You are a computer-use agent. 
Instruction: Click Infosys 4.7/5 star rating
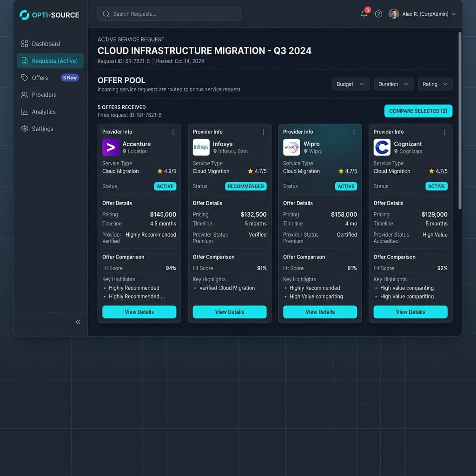pyautogui.click(x=257, y=171)
